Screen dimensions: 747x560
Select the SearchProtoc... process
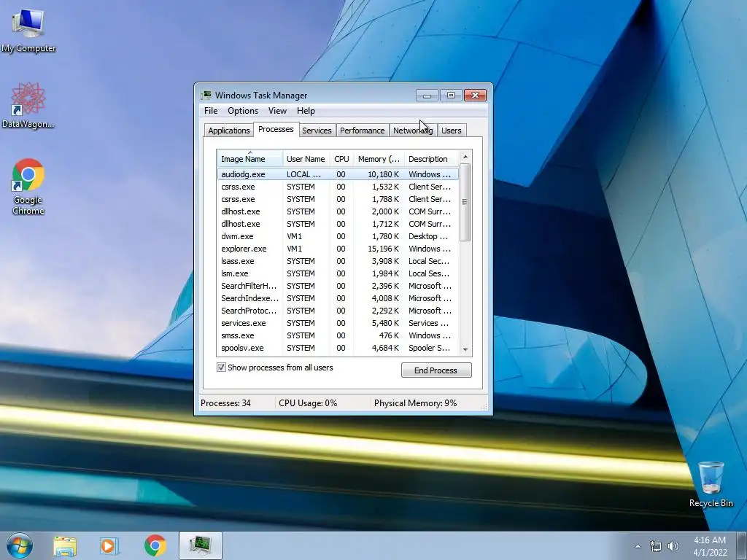pos(338,311)
